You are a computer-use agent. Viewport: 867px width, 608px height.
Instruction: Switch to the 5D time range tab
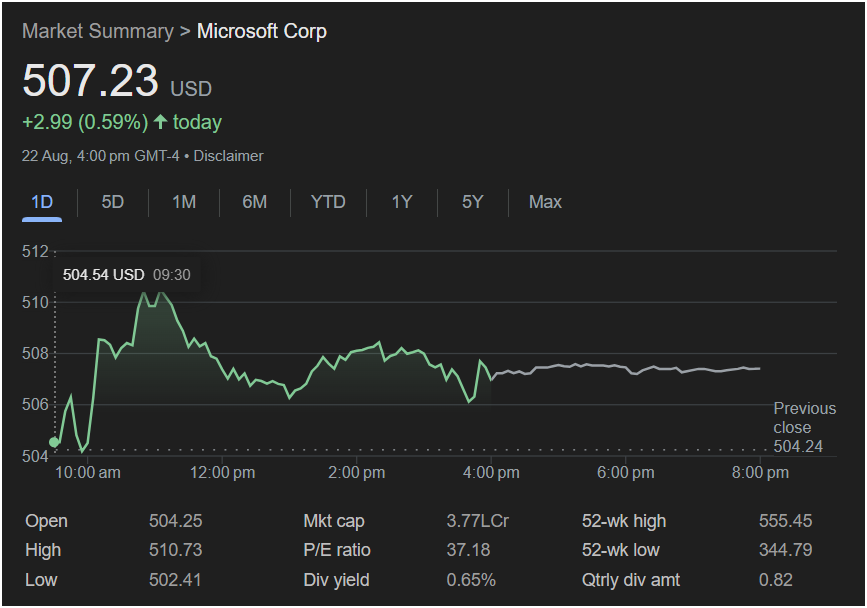[113, 202]
